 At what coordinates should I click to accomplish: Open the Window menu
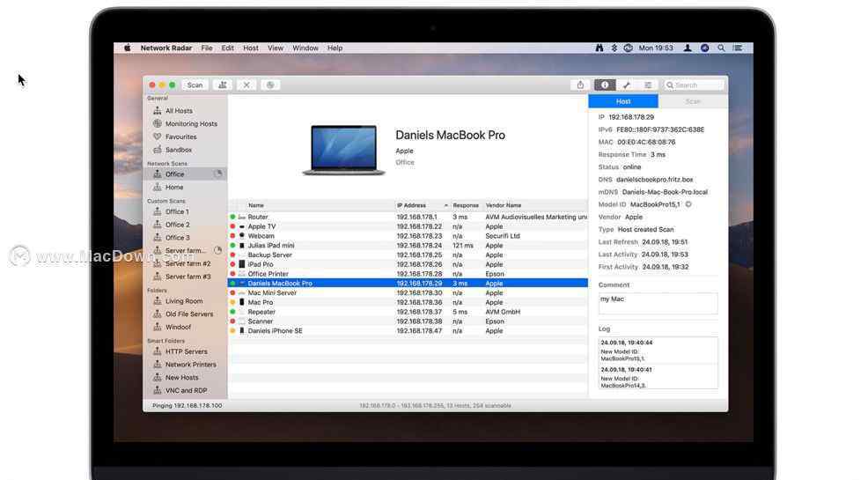[305, 48]
